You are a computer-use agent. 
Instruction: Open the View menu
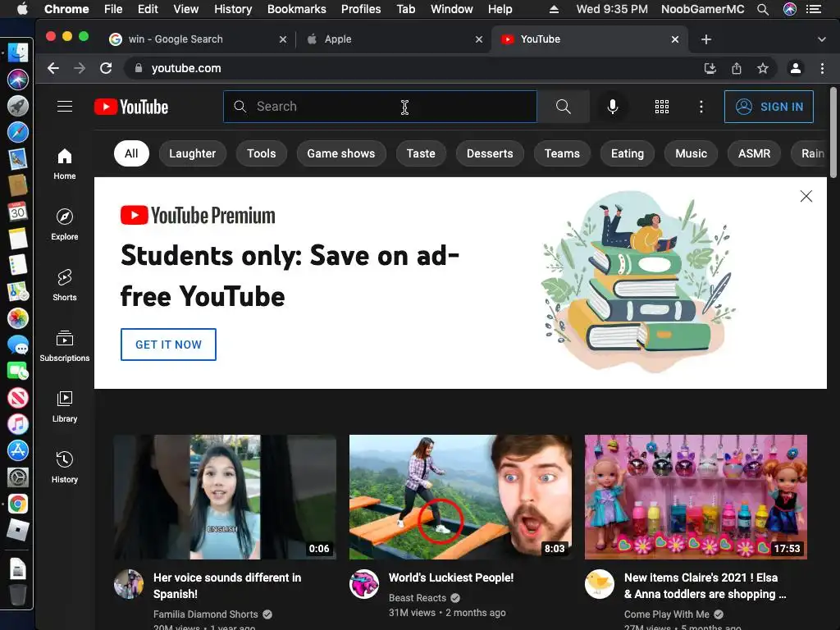186,9
